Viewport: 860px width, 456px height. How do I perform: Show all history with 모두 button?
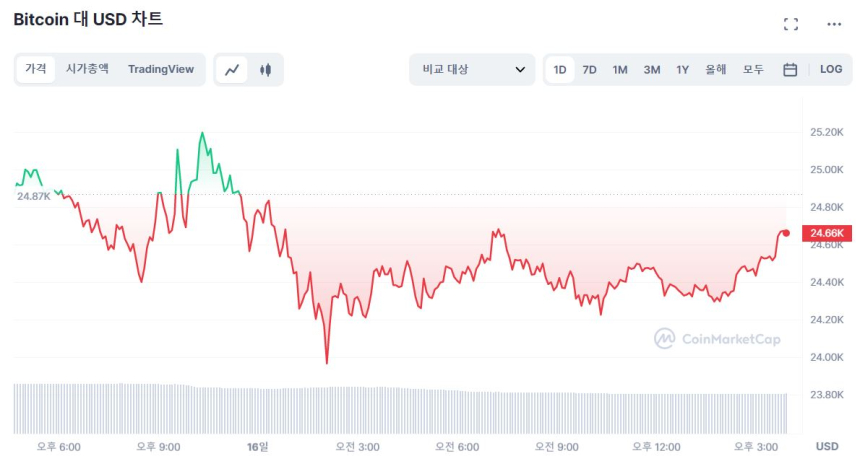[753, 70]
